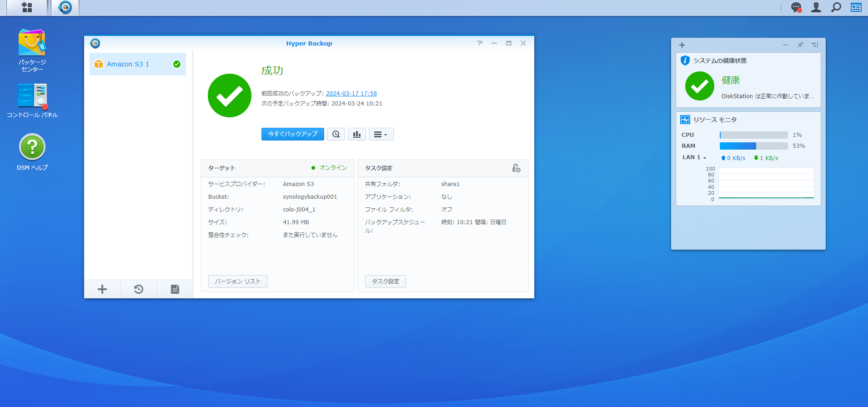
Task: Click size value 41.99 MB
Action: (x=296, y=222)
